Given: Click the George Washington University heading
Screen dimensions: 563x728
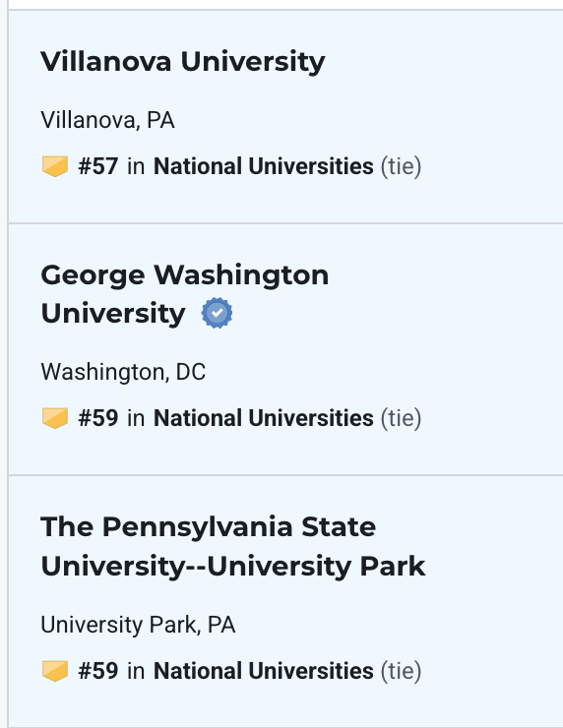Looking at the screenshot, I should tap(185, 294).
